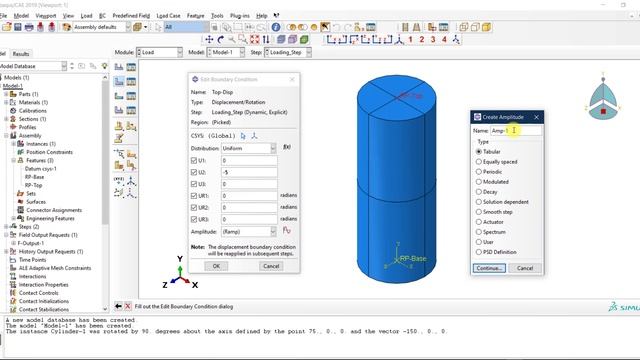Select the Periodic amplitude type

coord(479,172)
